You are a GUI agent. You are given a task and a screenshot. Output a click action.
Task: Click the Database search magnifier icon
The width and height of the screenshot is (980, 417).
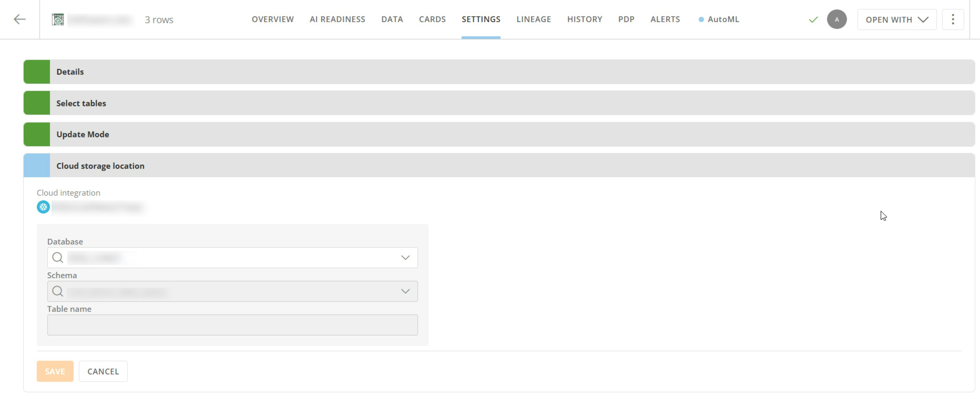[58, 258]
